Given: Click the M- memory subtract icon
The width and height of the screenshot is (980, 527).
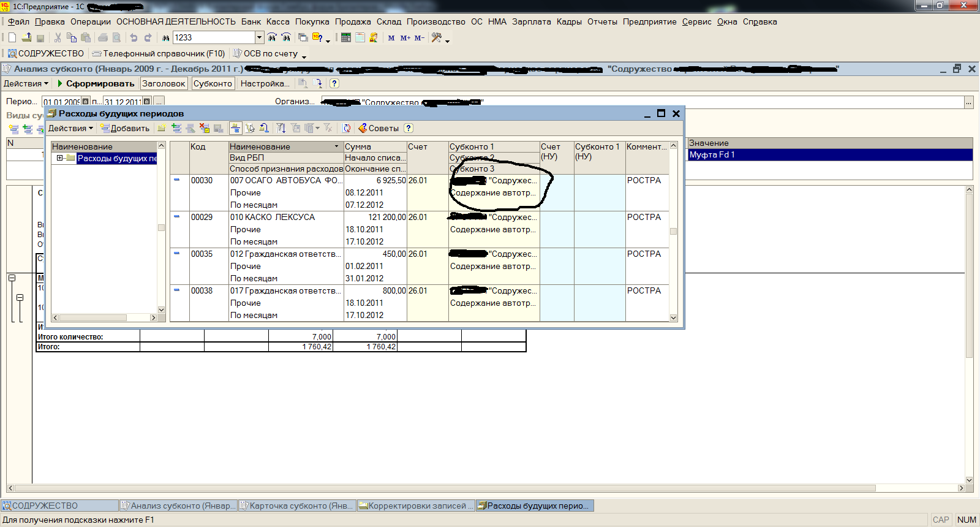Looking at the screenshot, I should click(x=420, y=38).
